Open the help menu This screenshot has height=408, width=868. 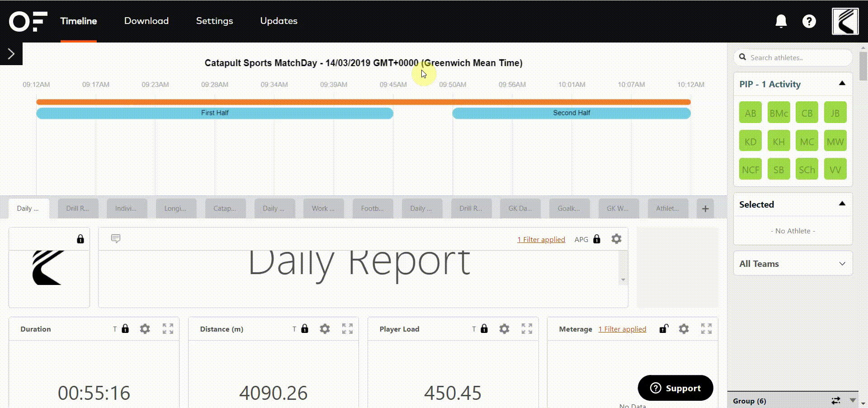click(x=809, y=21)
